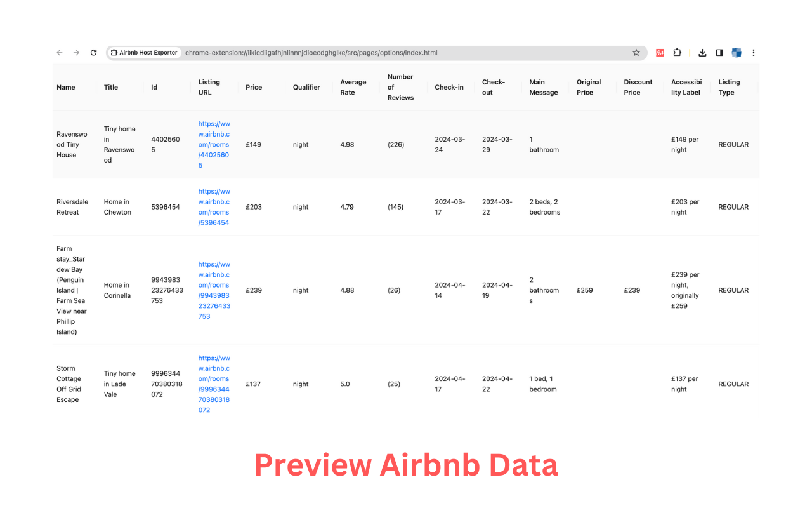Open the Chrome three-dot menu
This screenshot has height=508, width=812.
754,53
